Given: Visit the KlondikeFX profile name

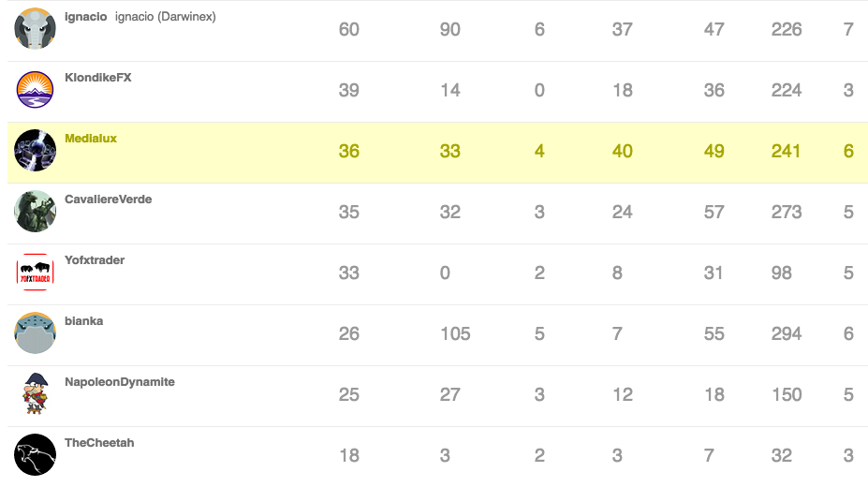Looking at the screenshot, I should (x=97, y=78).
